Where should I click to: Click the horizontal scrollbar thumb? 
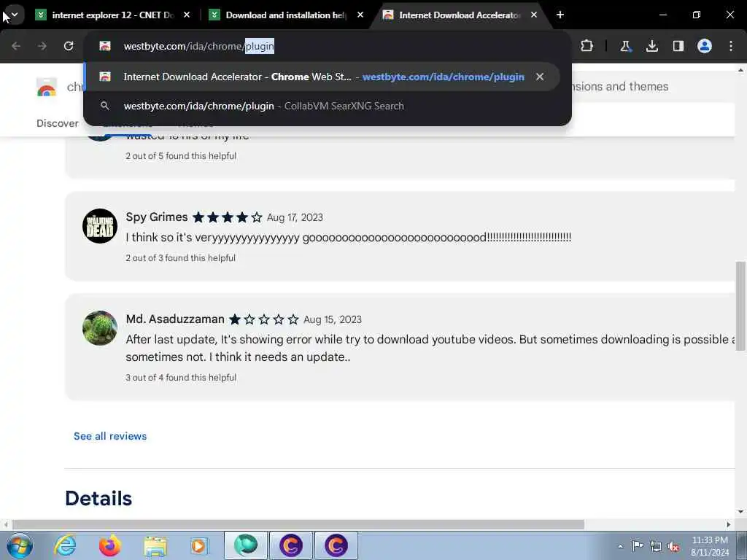point(298,524)
